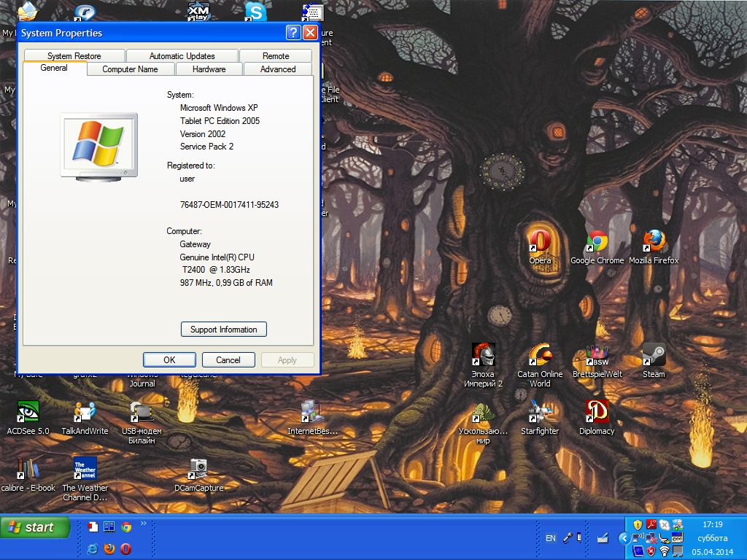Select the XMPlay desktop shortcut
Screen dimensions: 747x560
(x=198, y=12)
